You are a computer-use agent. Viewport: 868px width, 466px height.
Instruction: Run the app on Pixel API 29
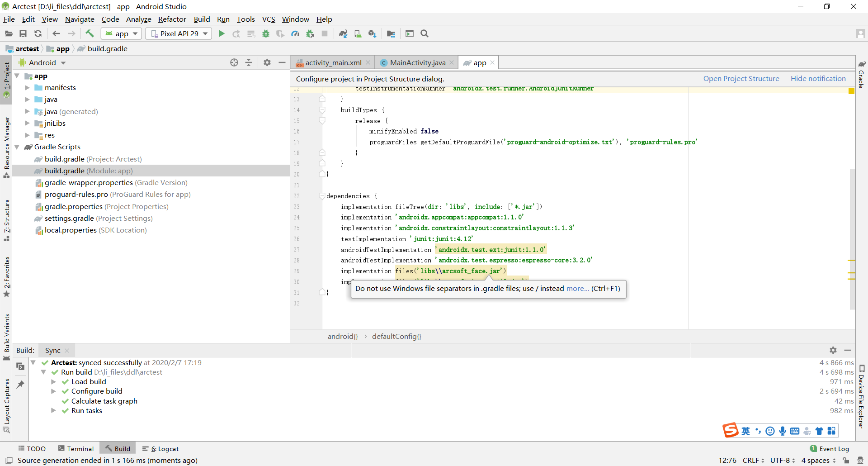221,33
